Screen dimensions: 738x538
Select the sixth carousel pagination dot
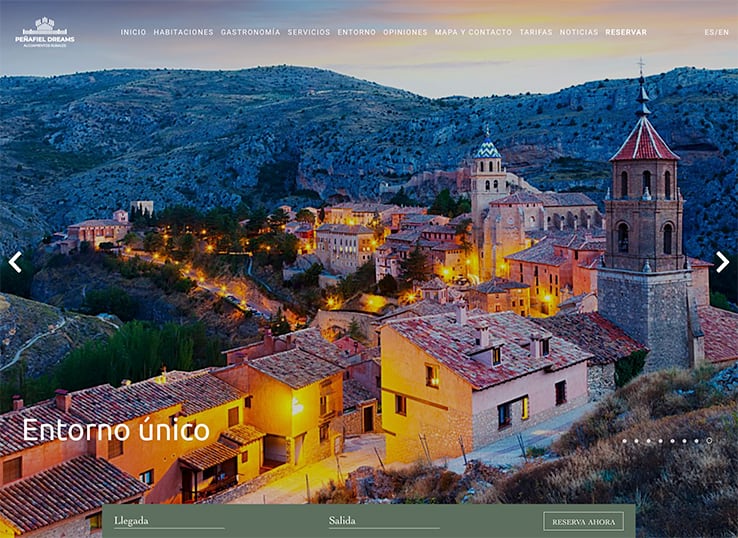tap(684, 441)
